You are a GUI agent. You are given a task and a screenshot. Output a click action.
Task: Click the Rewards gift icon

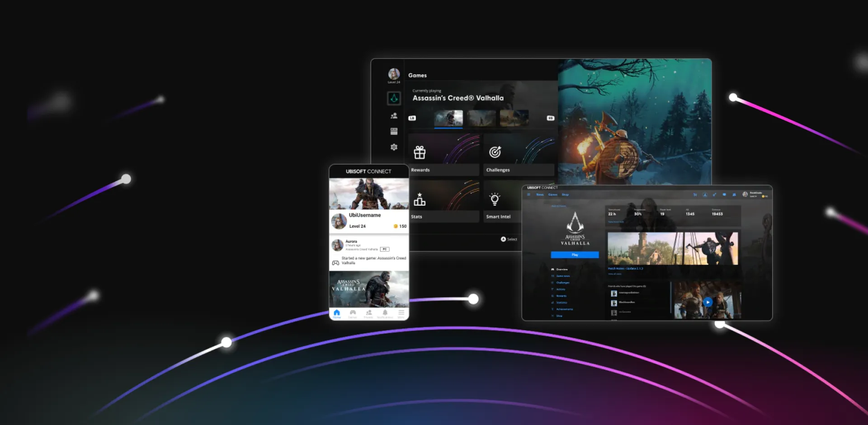pos(420,153)
